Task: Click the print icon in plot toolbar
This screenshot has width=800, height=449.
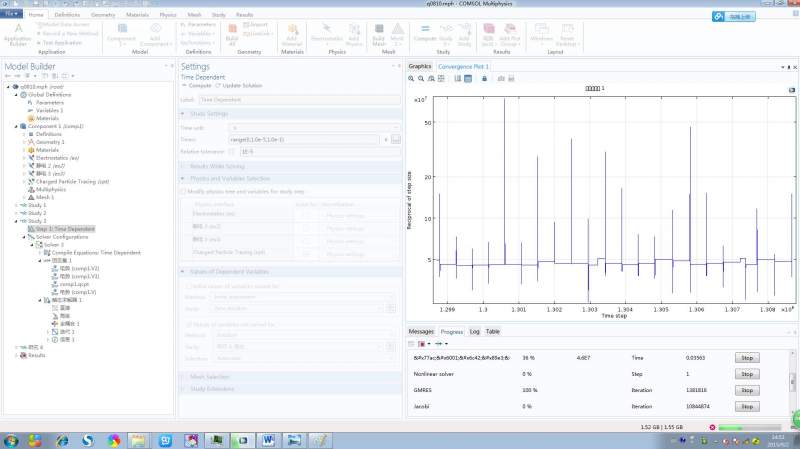Action: tap(511, 78)
